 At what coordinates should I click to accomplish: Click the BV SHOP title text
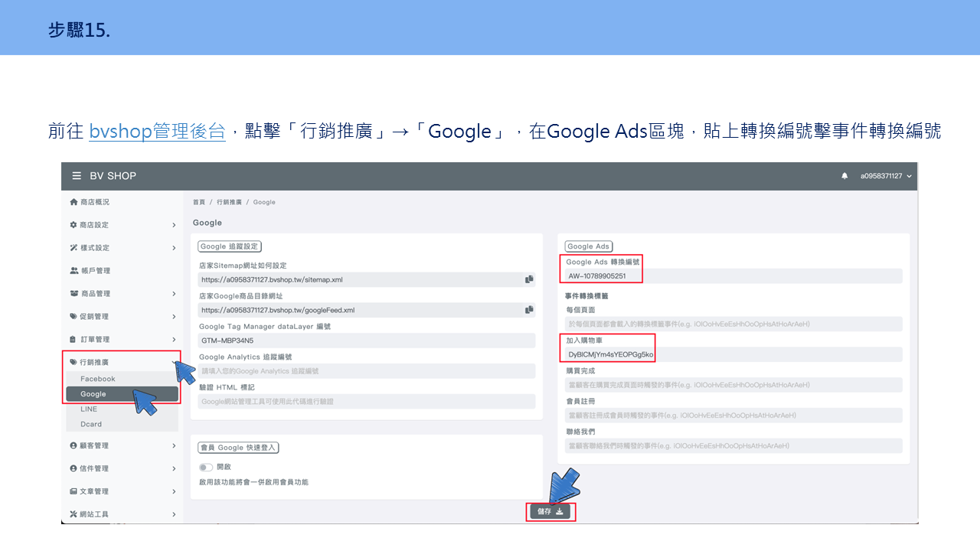pyautogui.click(x=113, y=176)
